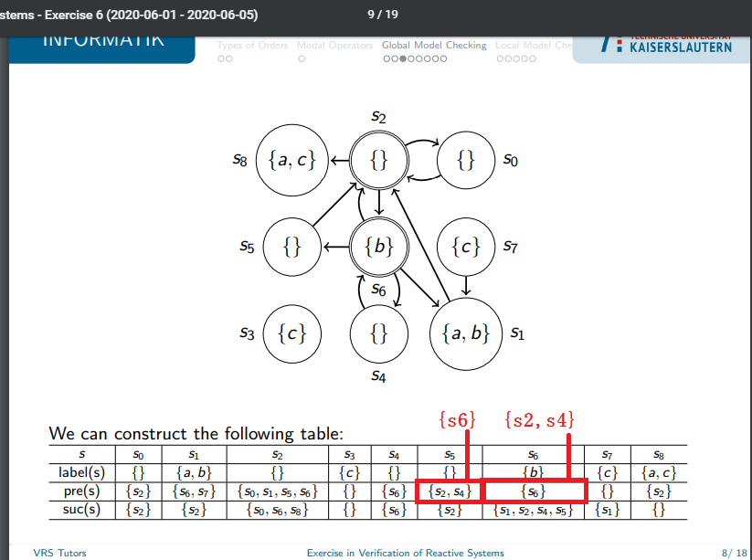Click table cell '{a, c}' in label row
This screenshot has height=560, width=752.
659,473
